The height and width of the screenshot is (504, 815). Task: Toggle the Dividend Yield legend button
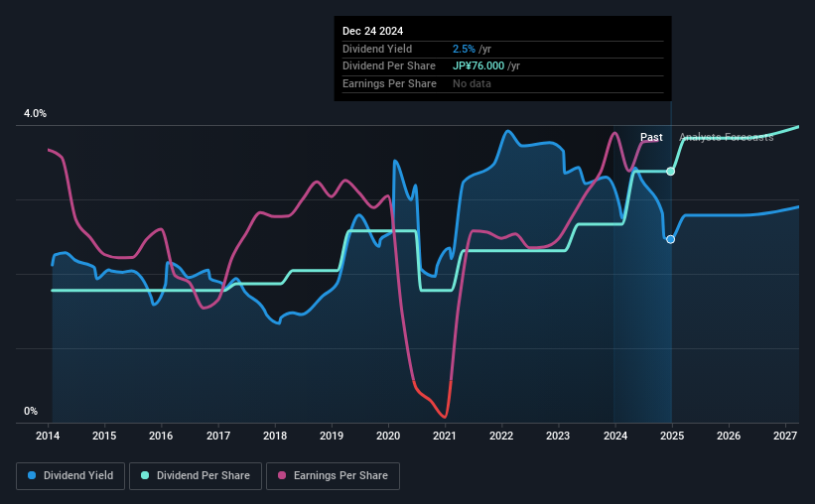click(x=70, y=475)
